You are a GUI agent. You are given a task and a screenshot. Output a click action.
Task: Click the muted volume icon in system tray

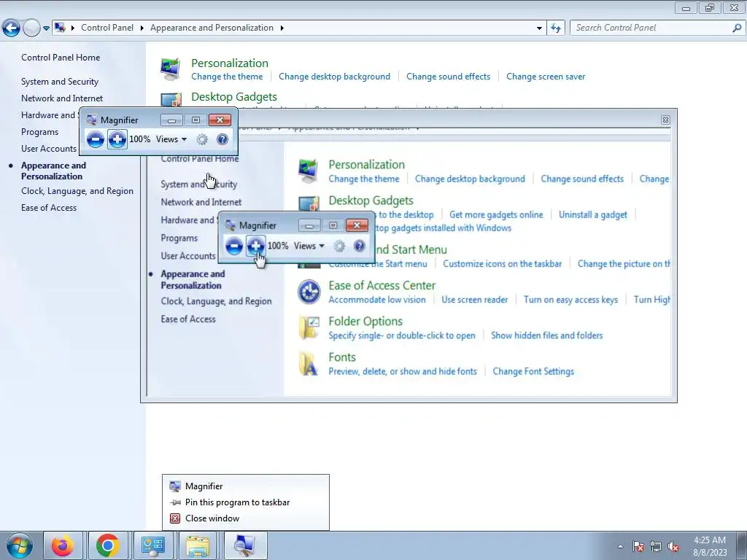coord(673,547)
